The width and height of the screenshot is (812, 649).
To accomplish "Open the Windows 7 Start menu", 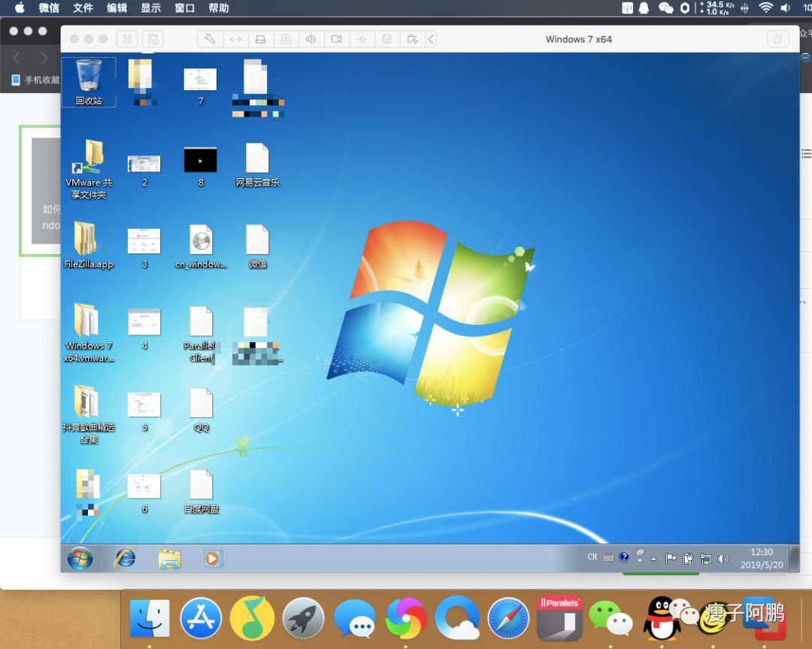I will (80, 558).
